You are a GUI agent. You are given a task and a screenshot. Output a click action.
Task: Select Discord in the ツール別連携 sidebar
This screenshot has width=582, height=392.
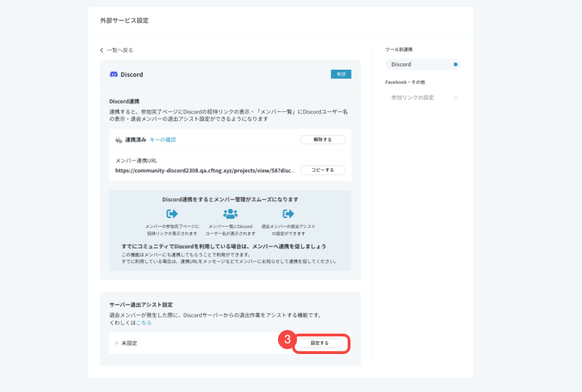pyautogui.click(x=401, y=65)
